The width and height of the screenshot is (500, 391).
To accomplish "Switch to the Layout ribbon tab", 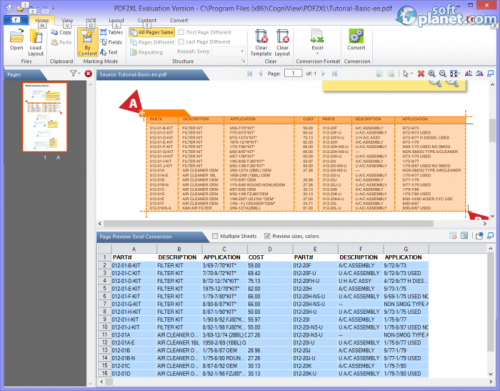I will pos(116,20).
